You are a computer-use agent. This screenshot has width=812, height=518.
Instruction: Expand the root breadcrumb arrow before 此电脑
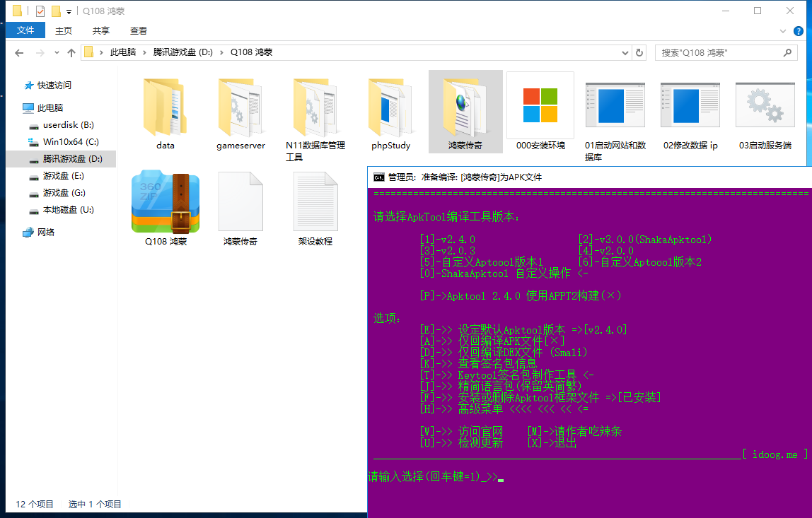[x=102, y=52]
